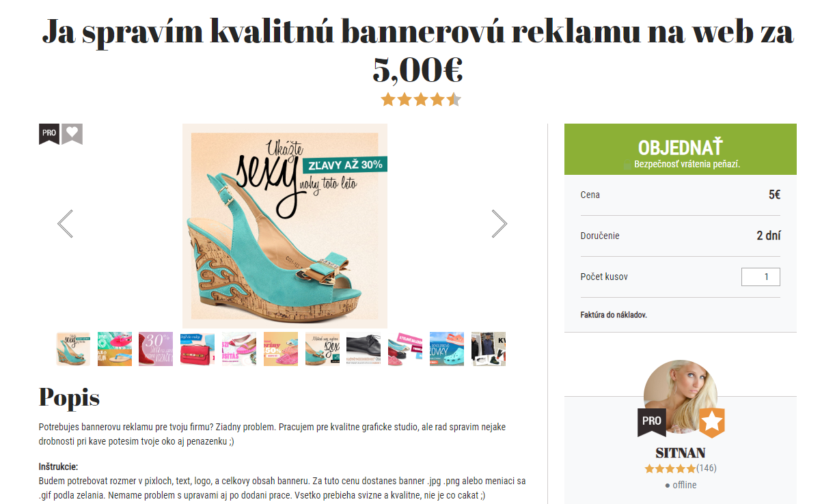Select the 30% purple banner thumbnail

156,349
